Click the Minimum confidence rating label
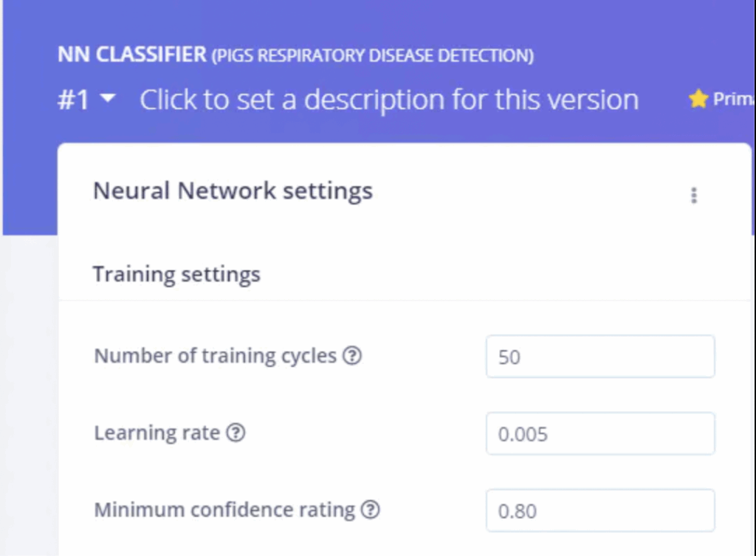756x556 pixels. click(224, 509)
